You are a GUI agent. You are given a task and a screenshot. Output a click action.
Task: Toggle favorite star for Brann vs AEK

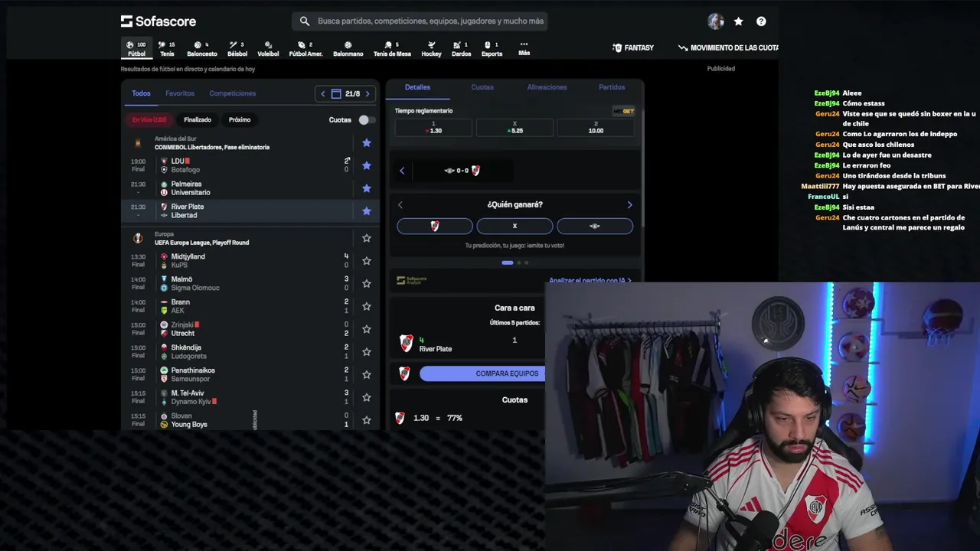coord(367,306)
